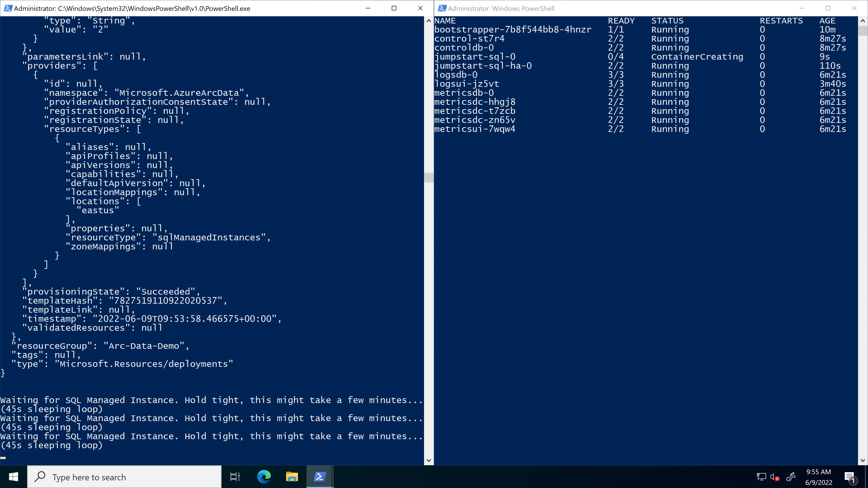Image resolution: width=868 pixels, height=488 pixels.
Task: Type here to search box
Action: 124,477
